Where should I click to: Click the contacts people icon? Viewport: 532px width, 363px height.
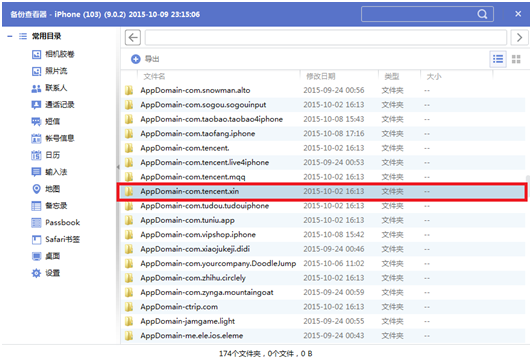click(36, 88)
